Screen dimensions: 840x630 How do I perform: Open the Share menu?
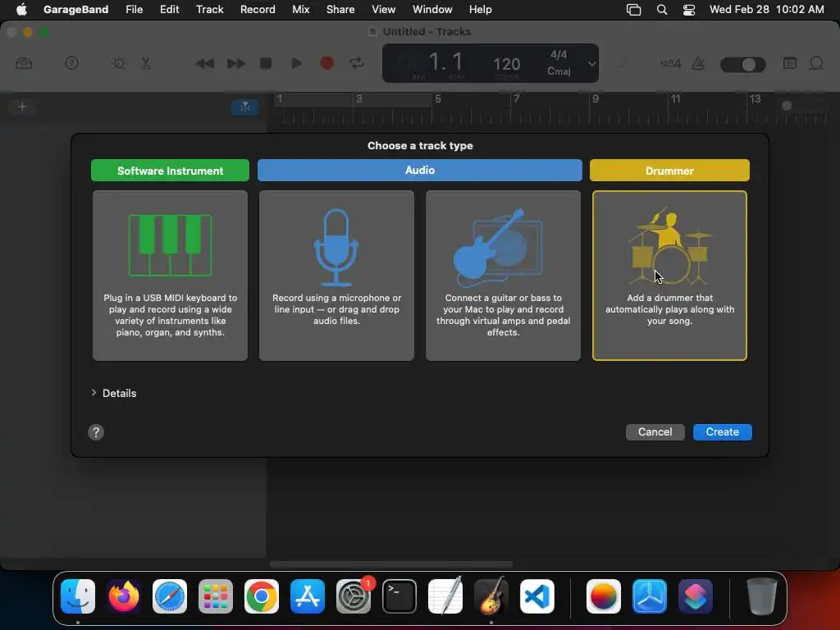point(340,9)
